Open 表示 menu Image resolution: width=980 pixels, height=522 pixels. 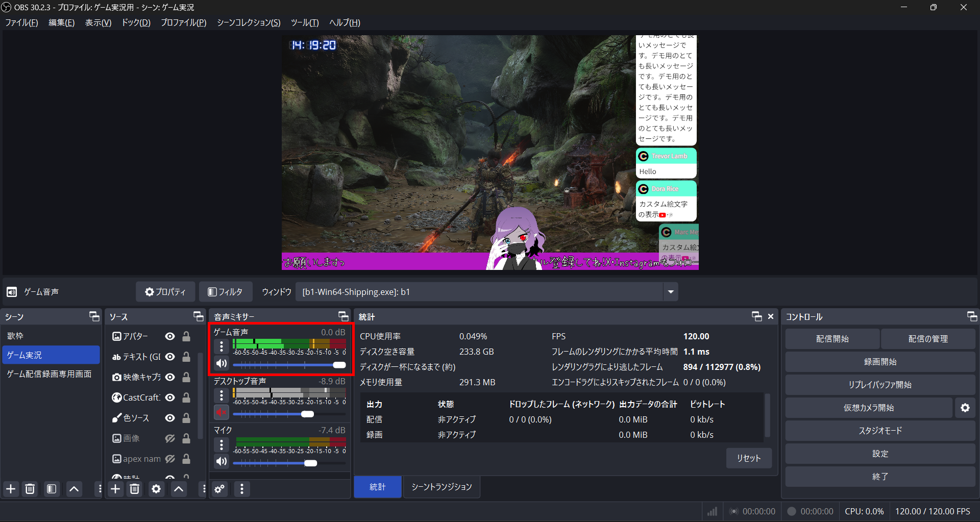click(98, 22)
